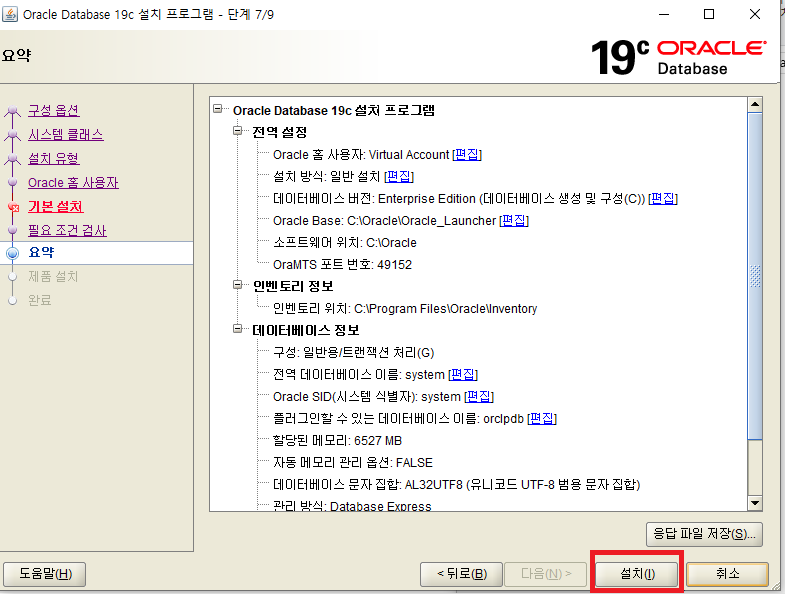Open help with the 도움말(H) button
The width and height of the screenshot is (785, 594).
coord(45,573)
